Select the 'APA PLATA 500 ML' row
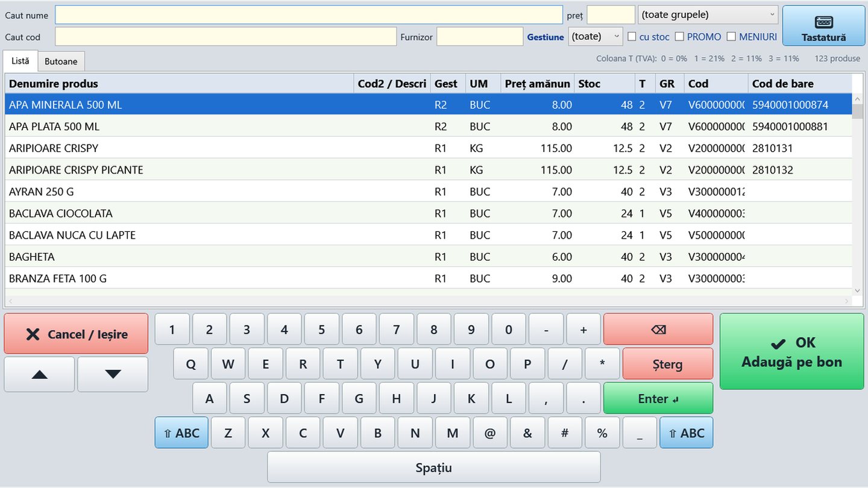868x488 pixels. [x=429, y=127]
